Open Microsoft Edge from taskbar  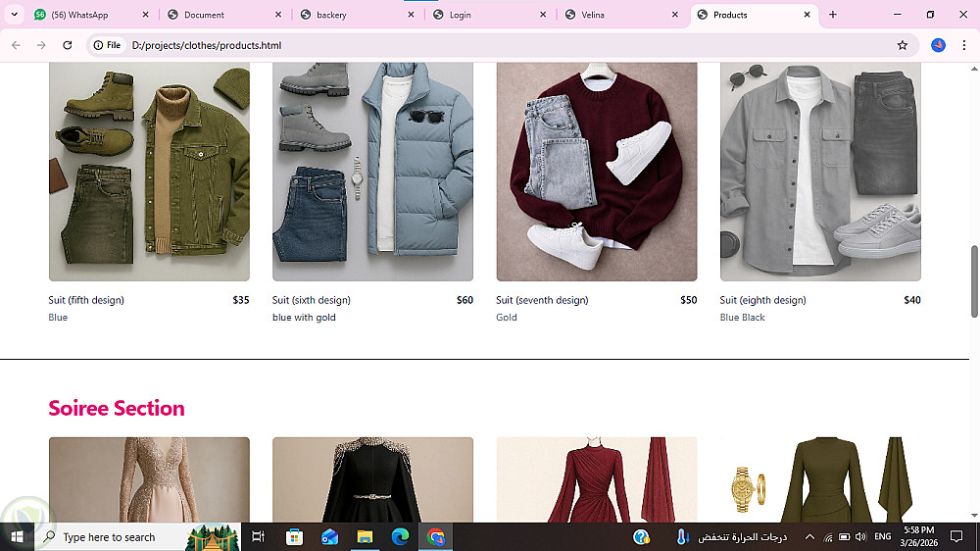pos(400,536)
